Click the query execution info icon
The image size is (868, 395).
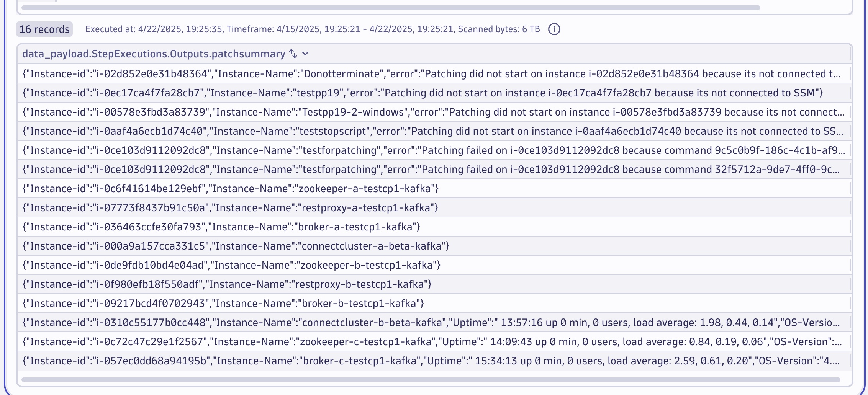coord(554,29)
